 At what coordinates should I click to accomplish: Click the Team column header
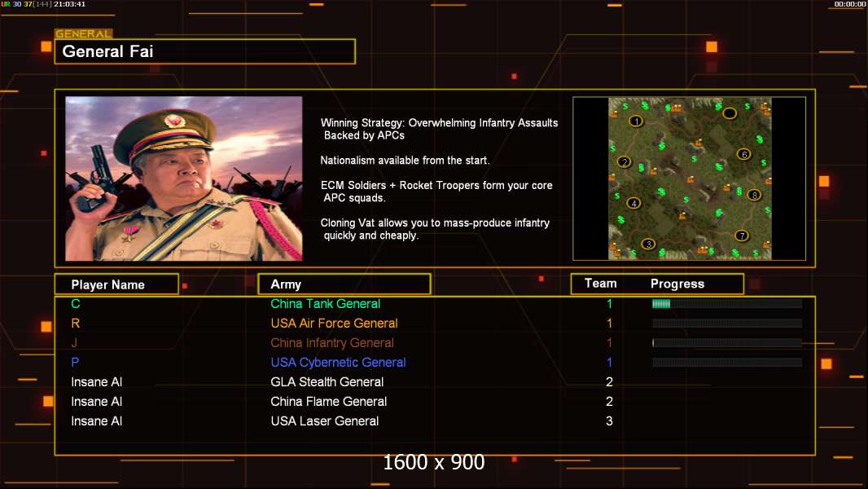(601, 284)
